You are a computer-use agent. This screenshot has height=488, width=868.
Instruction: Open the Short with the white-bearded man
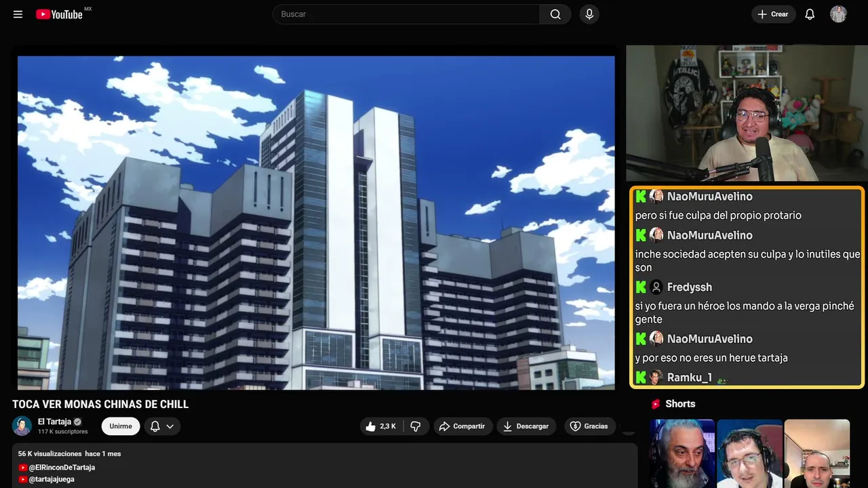(682, 453)
